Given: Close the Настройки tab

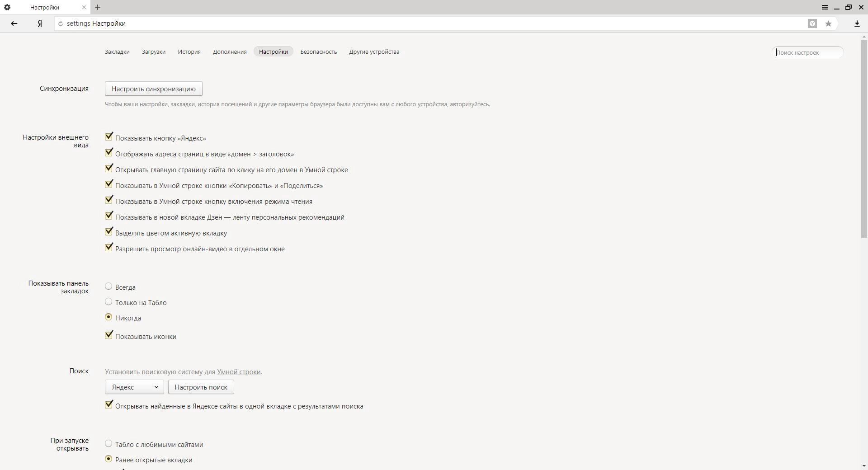Looking at the screenshot, I should 84,7.
